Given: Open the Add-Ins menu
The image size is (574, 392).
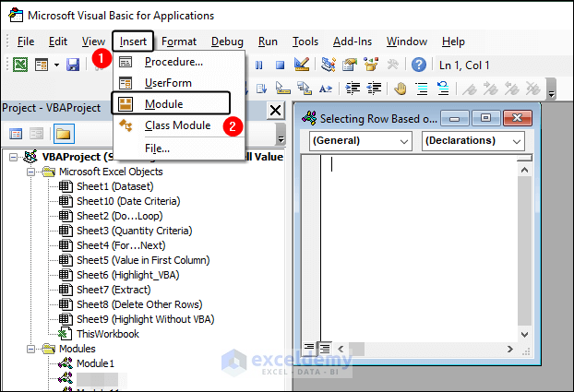Looking at the screenshot, I should click(353, 42).
